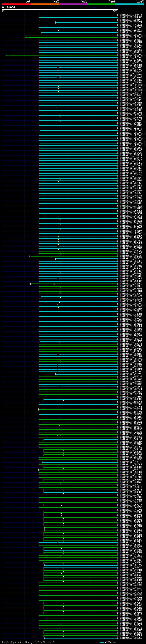
Task: Select hit label UniRef100_B7QMV1
Action: (131, 75)
